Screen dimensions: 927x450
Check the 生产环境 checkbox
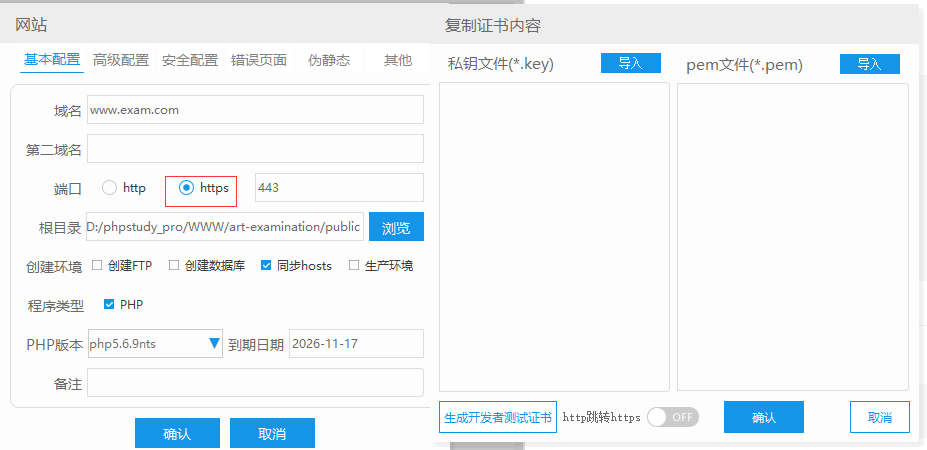(354, 266)
